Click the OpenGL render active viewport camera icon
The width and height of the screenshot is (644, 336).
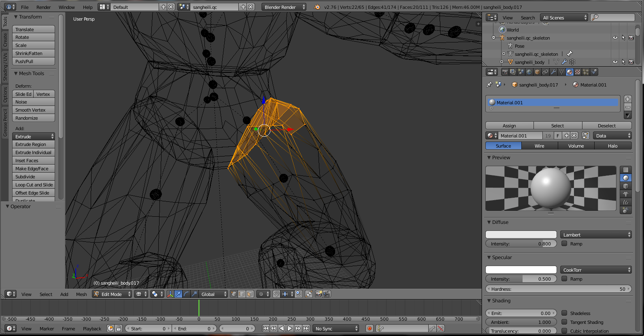[x=319, y=294]
